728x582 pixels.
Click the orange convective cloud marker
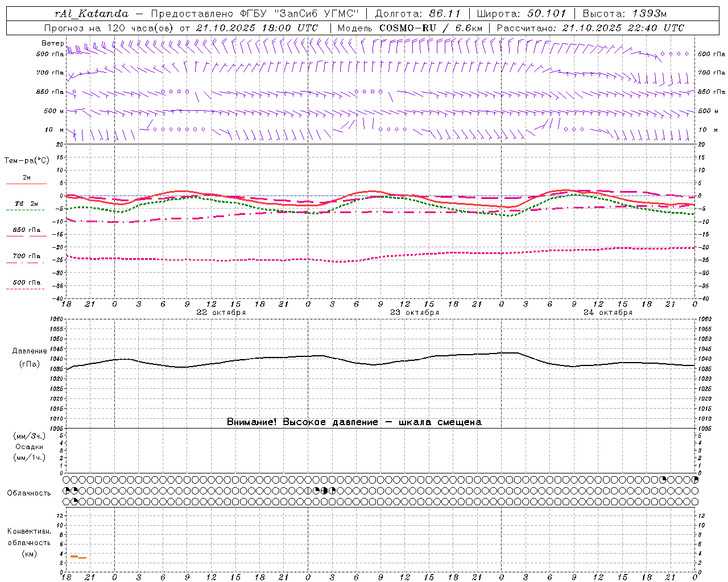pyautogui.click(x=78, y=557)
